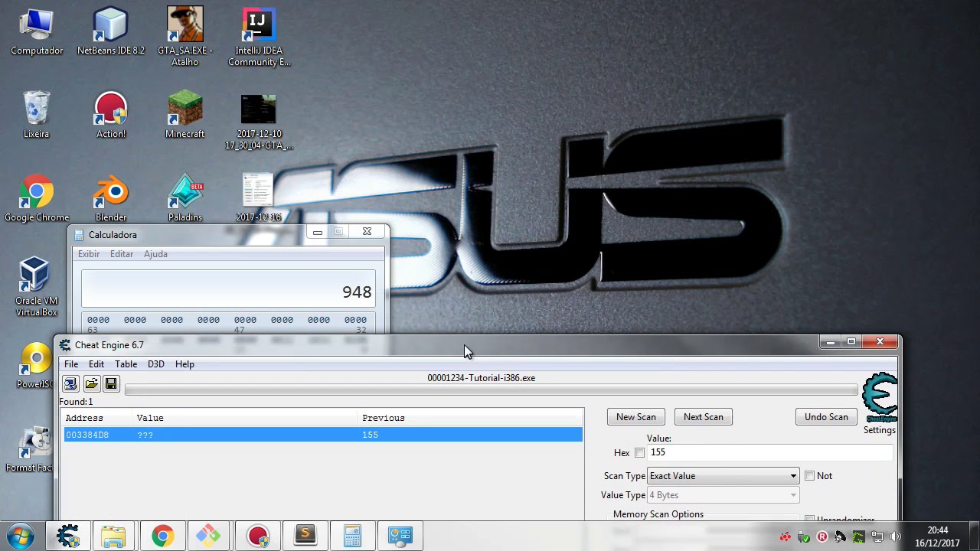Open the D3D menu
Screen dimensions: 980x551
[156, 364]
